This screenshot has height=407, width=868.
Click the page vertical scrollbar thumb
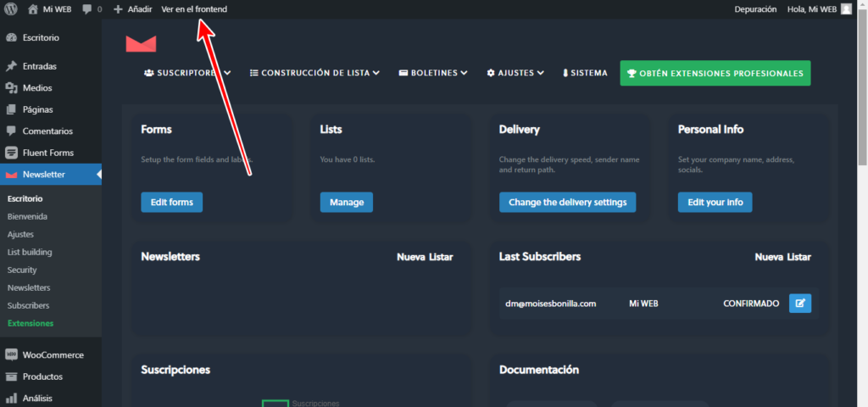[x=862, y=87]
